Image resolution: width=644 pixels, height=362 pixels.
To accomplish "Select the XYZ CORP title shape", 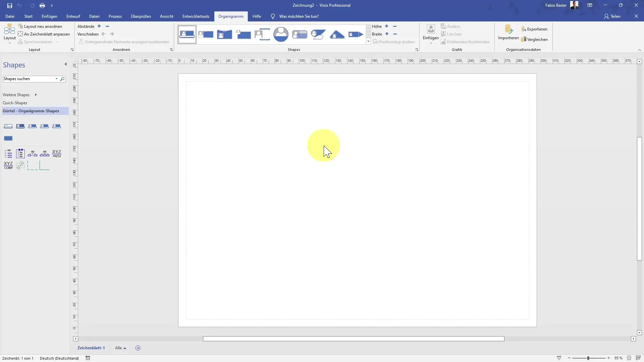I will [x=8, y=165].
